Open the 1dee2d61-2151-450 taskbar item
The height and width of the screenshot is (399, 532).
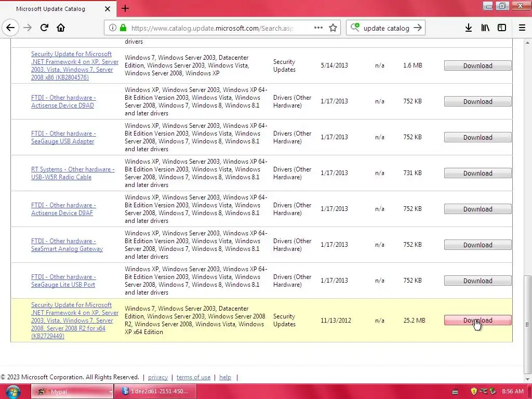pyautogui.click(x=155, y=392)
